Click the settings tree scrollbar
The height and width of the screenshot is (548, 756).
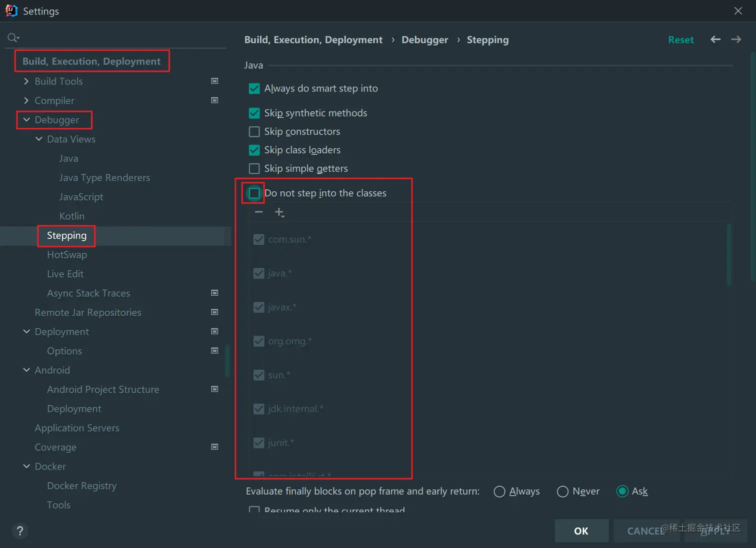(x=227, y=361)
